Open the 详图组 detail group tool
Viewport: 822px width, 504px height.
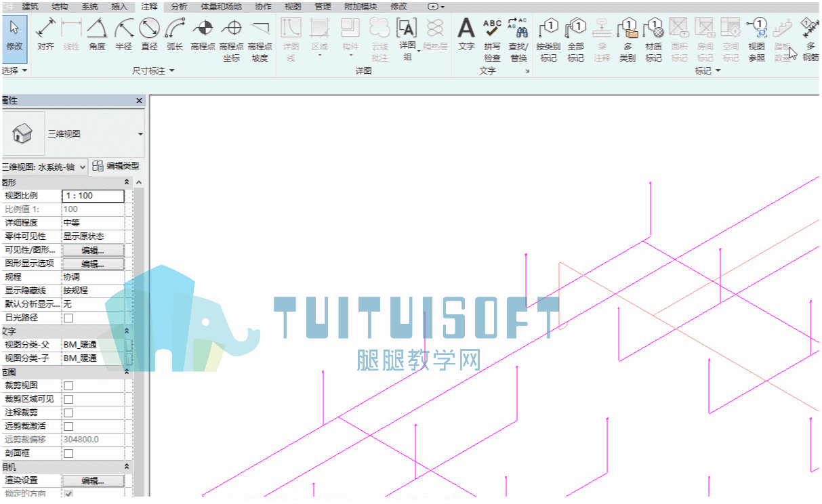[x=407, y=40]
